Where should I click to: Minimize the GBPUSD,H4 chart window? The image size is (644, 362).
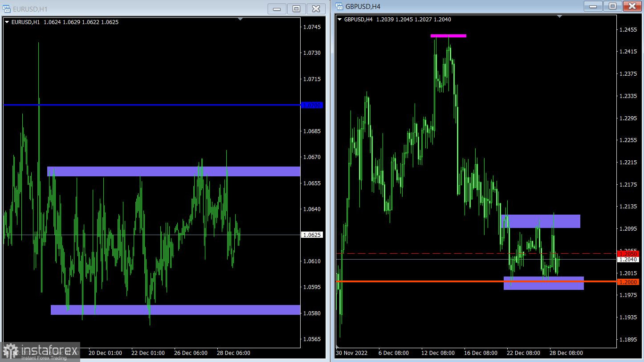[593, 6]
